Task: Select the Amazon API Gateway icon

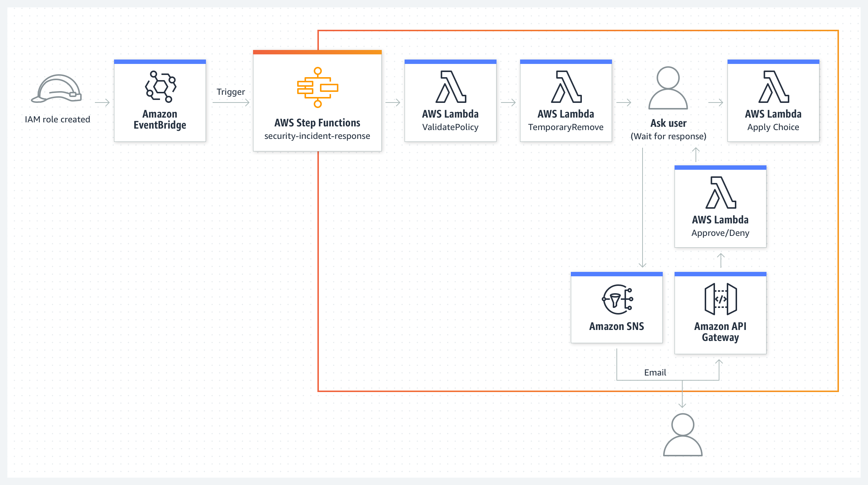Action: click(721, 299)
